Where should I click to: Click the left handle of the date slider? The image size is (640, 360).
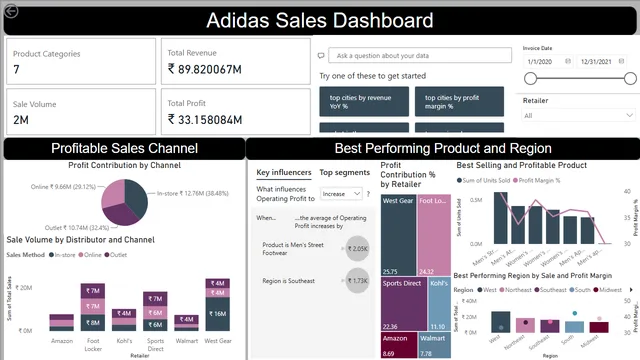pyautogui.click(x=530, y=78)
